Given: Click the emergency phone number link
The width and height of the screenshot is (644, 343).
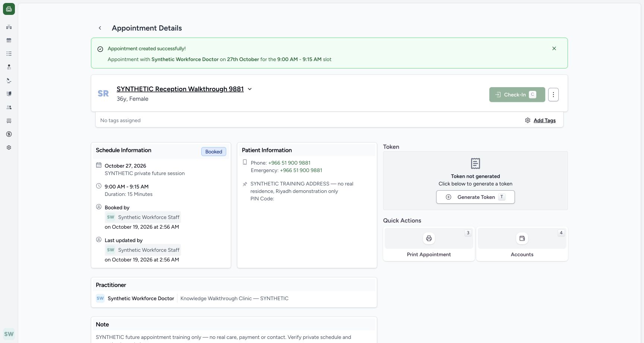Looking at the screenshot, I should tap(301, 170).
